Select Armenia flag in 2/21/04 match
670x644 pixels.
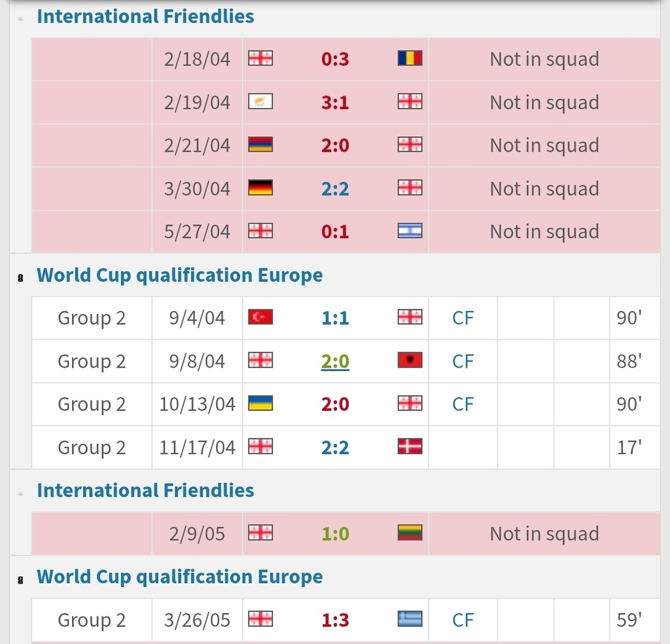click(x=260, y=145)
